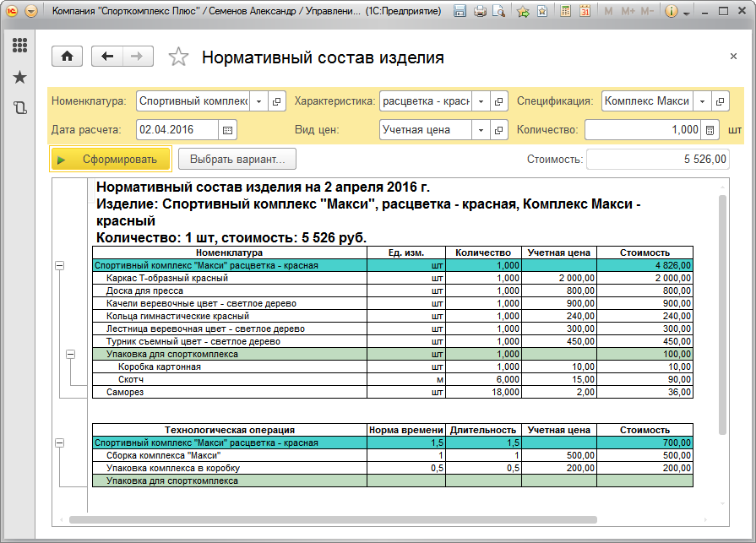Open the calculator tool icon
This screenshot has height=543, width=756.
565,12
